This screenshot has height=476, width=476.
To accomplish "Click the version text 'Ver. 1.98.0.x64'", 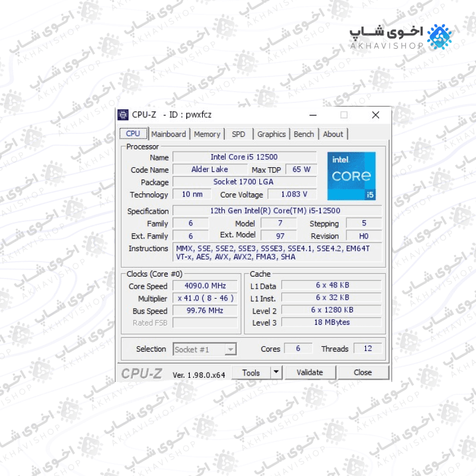I will pos(199,375).
